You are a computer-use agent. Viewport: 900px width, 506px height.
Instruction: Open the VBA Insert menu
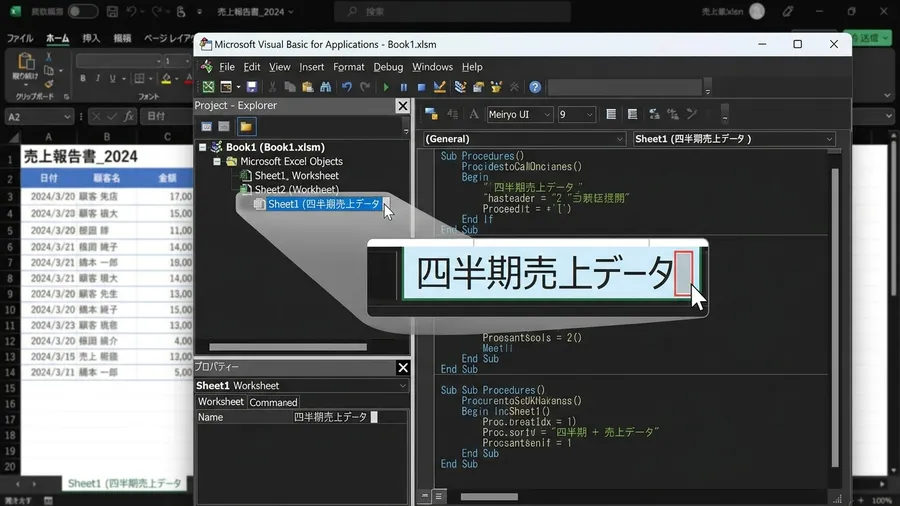click(x=311, y=67)
